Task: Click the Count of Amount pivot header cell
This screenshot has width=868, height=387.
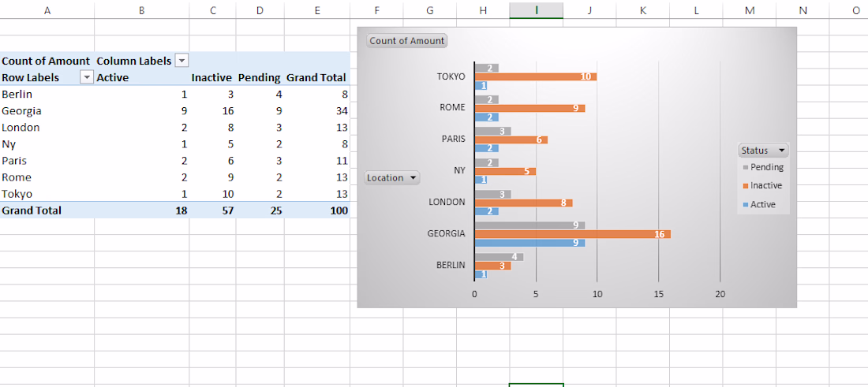Action: [46, 61]
